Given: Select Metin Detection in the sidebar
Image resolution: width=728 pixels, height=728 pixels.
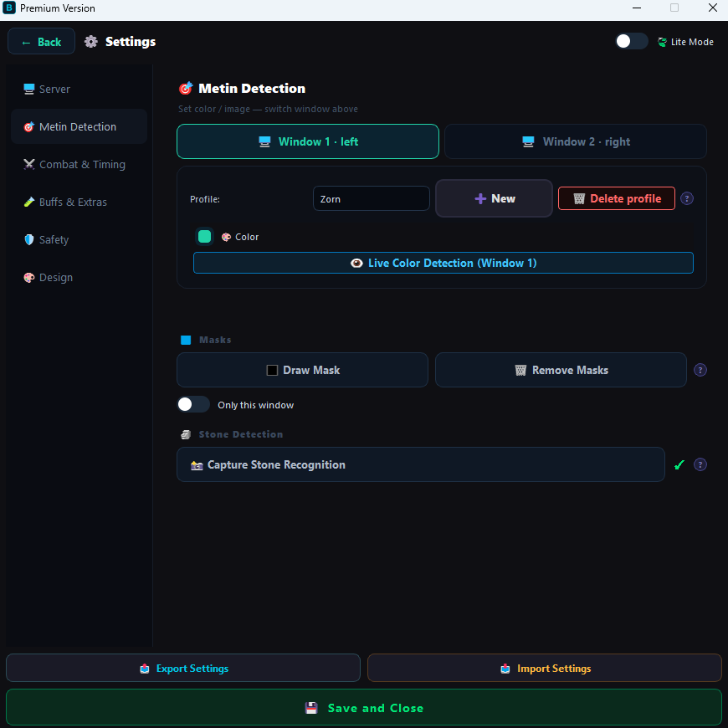Looking at the screenshot, I should [x=79, y=126].
